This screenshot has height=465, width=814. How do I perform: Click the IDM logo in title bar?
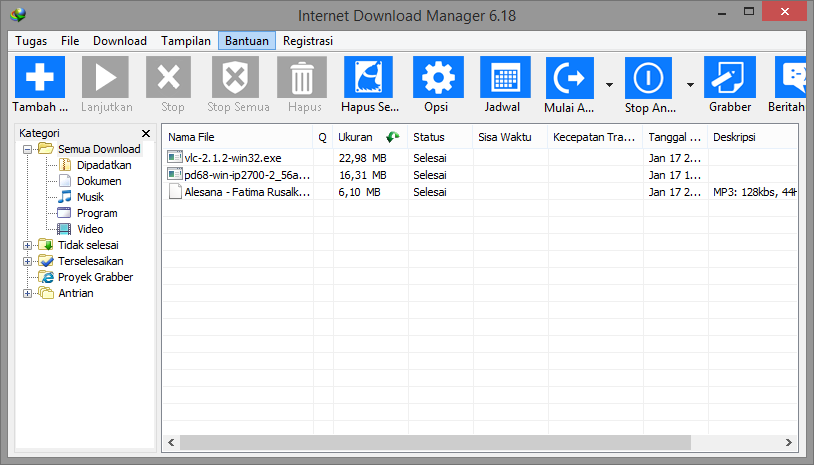tap(18, 15)
